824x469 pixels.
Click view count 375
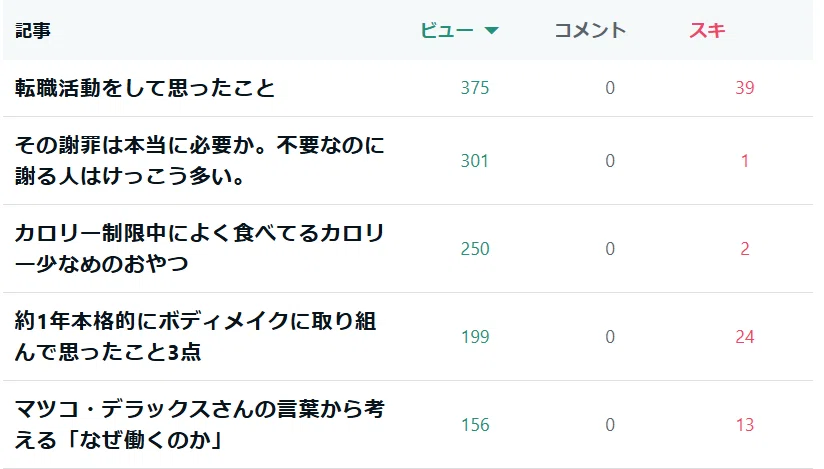click(x=475, y=88)
